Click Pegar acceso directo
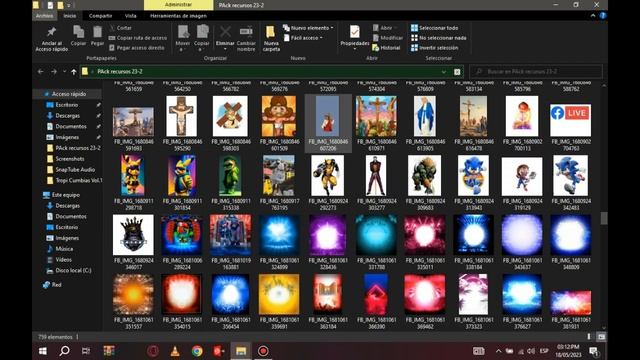 click(137, 48)
